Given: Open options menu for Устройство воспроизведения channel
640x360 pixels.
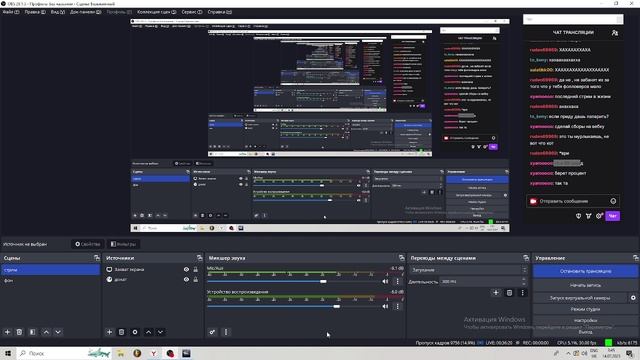Looking at the screenshot, I should 398,307.
